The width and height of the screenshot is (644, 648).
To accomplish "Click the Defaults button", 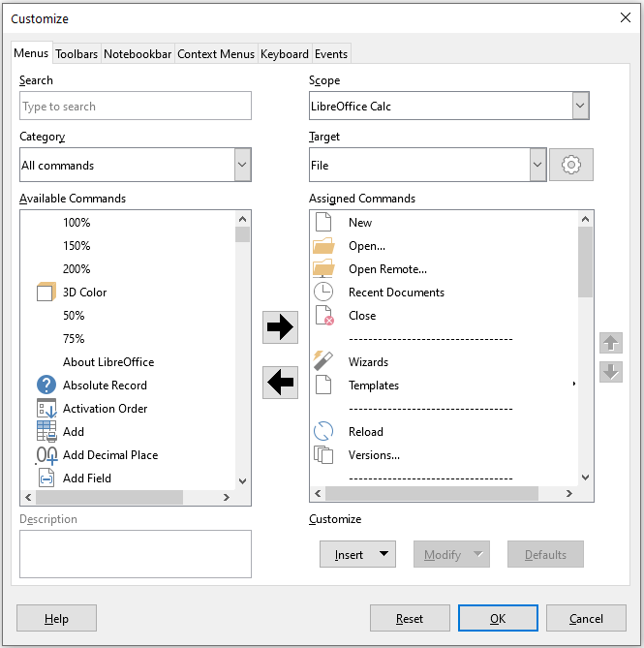I will [x=545, y=554].
